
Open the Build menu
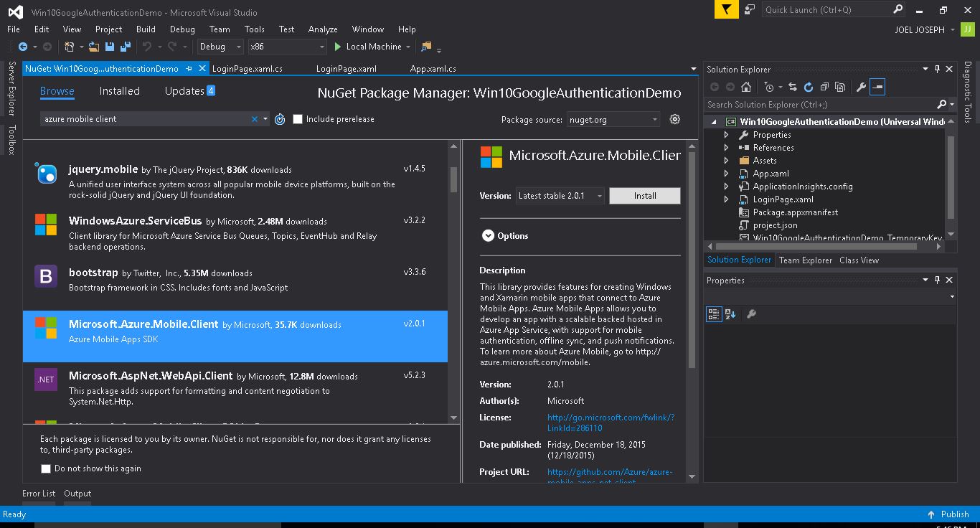[146, 29]
